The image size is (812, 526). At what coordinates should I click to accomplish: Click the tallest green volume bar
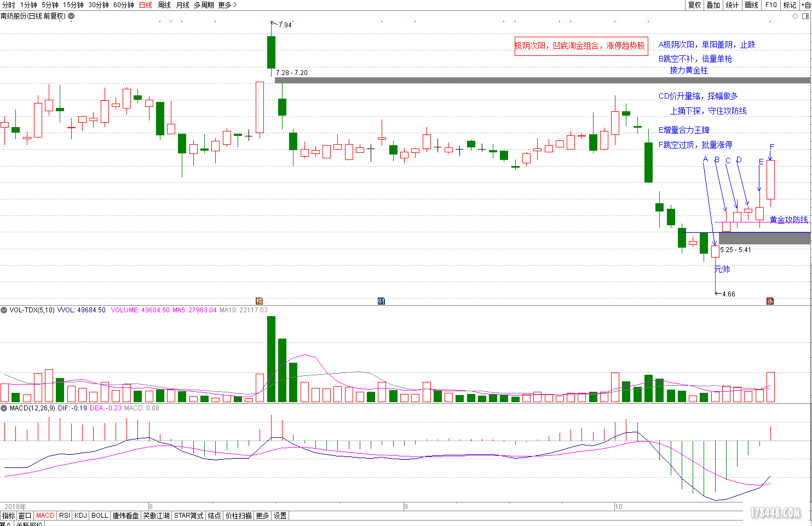[x=271, y=359]
